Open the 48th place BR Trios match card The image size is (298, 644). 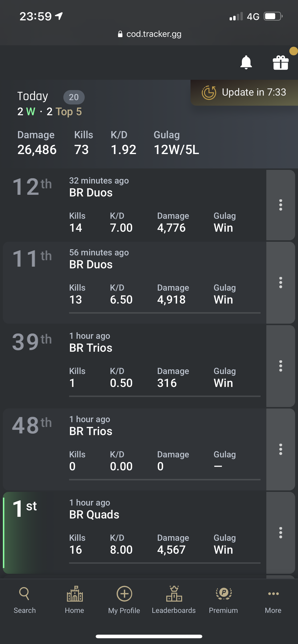[134, 449]
